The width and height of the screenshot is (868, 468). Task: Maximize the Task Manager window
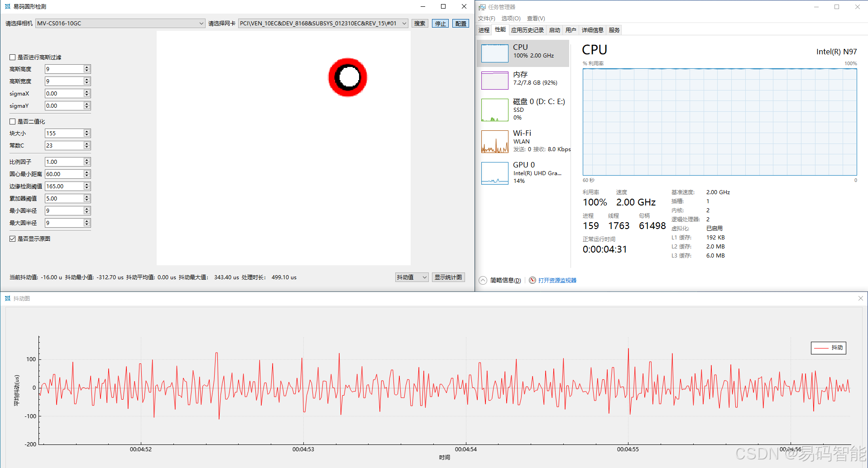pyautogui.click(x=837, y=7)
